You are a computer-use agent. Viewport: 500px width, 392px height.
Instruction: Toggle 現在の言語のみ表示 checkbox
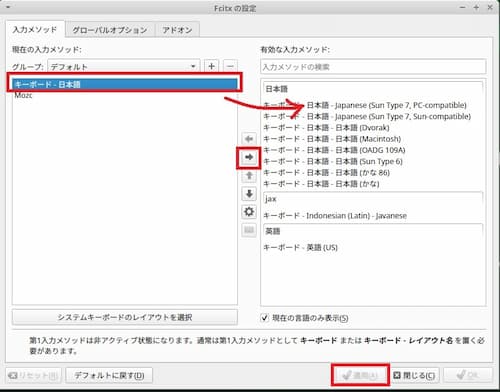pos(264,318)
